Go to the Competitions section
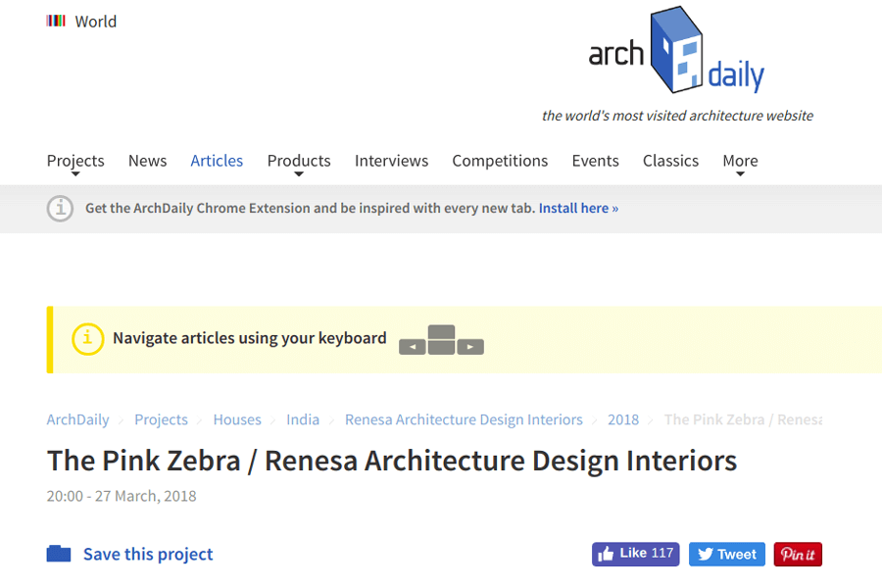Screen dimensions: 882x588 click(500, 161)
